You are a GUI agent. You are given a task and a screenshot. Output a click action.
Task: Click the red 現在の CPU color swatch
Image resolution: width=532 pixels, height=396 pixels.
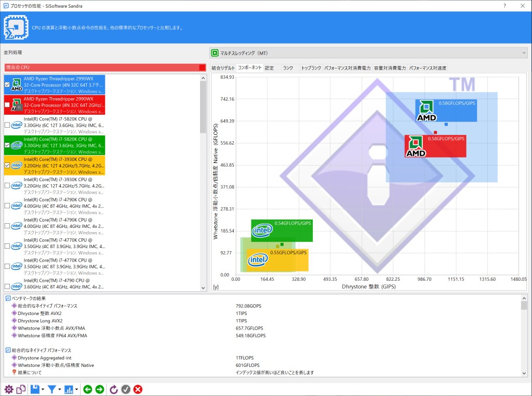click(202, 68)
